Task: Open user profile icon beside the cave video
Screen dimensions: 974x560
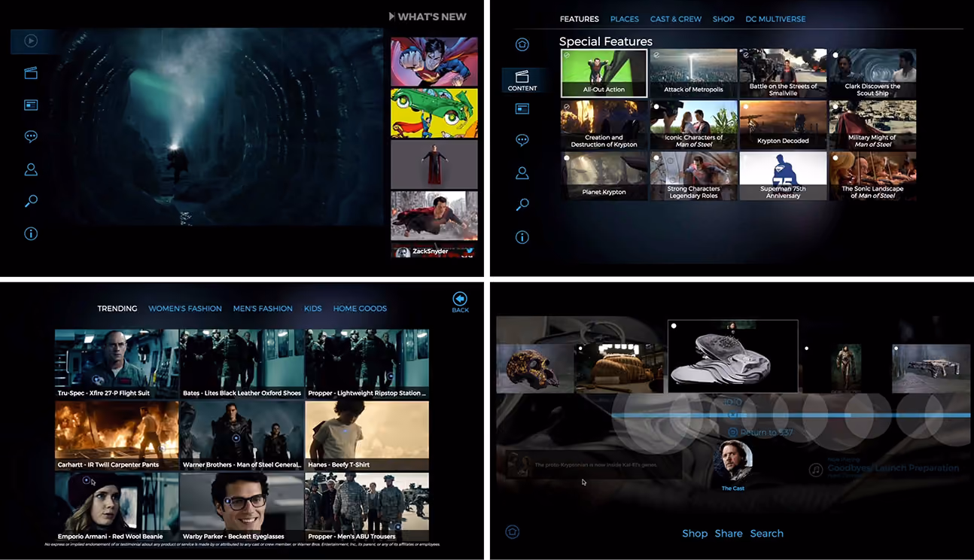Action: point(31,169)
